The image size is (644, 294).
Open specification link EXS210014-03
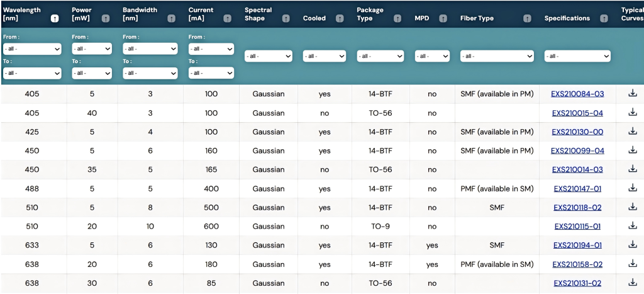point(577,170)
